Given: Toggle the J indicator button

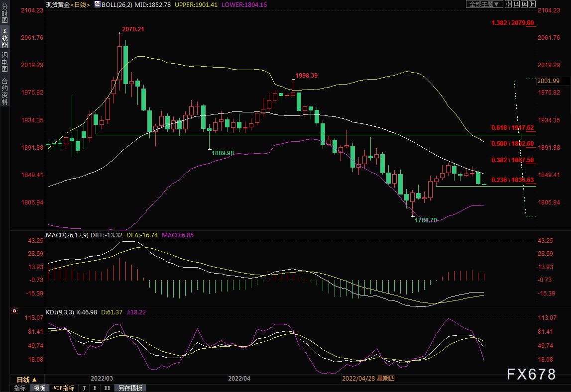Looking at the screenshot, I should click(x=84, y=388).
